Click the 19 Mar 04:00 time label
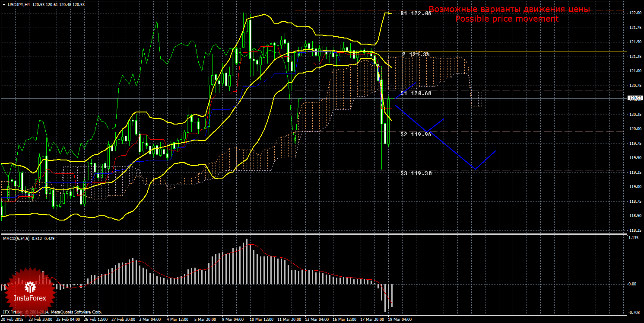The image size is (644, 323). point(399,320)
